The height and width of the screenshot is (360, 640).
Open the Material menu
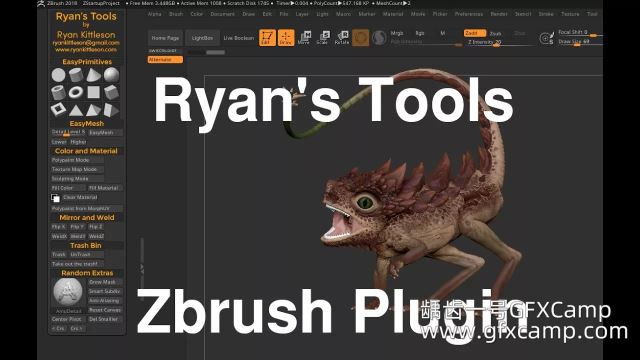pos(393,14)
